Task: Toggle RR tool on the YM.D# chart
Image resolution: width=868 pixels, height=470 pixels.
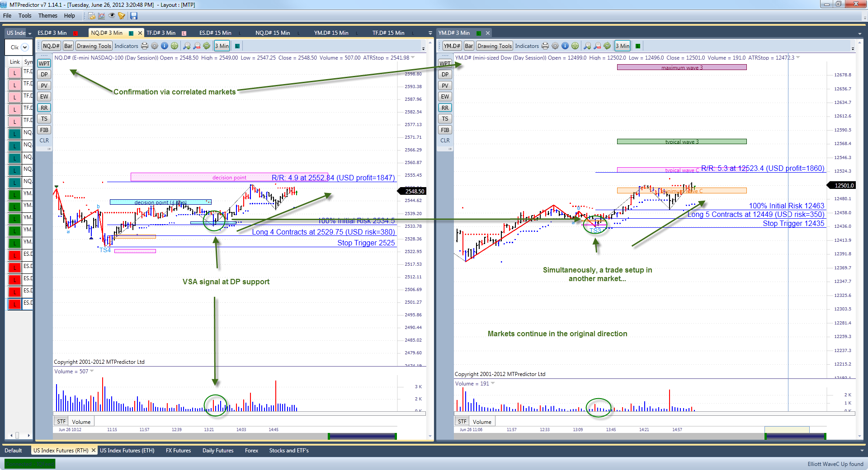Action: click(x=445, y=108)
